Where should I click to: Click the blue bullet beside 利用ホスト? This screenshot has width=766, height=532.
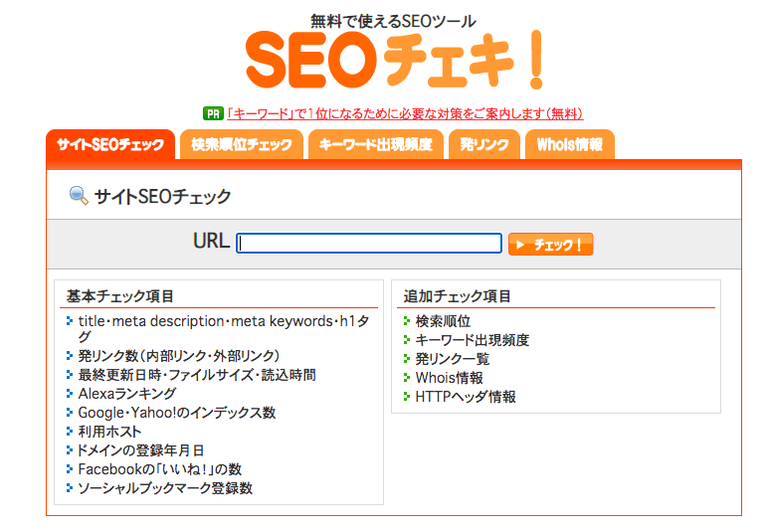70,431
